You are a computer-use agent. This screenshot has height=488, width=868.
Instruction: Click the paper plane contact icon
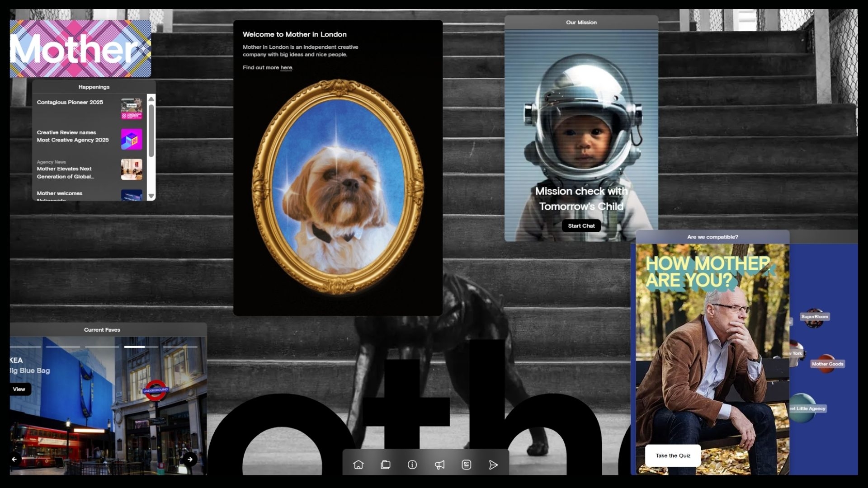[493, 465]
